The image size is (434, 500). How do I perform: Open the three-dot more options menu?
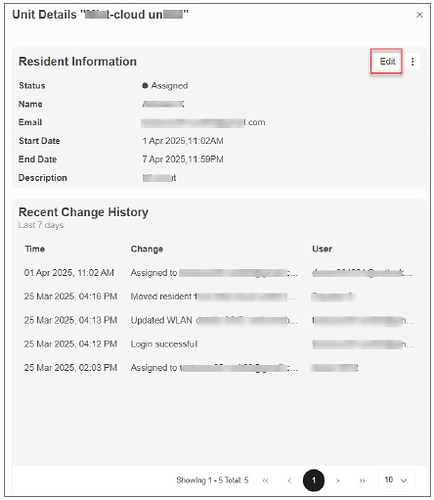(x=413, y=62)
